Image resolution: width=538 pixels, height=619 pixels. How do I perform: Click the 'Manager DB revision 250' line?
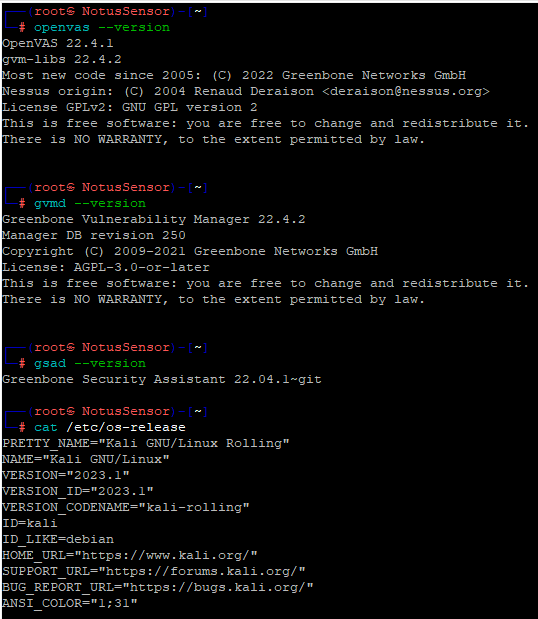(x=94, y=236)
